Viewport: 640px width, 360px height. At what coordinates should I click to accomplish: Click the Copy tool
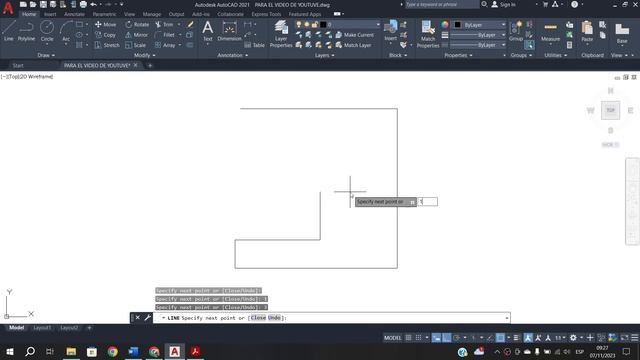pos(105,35)
